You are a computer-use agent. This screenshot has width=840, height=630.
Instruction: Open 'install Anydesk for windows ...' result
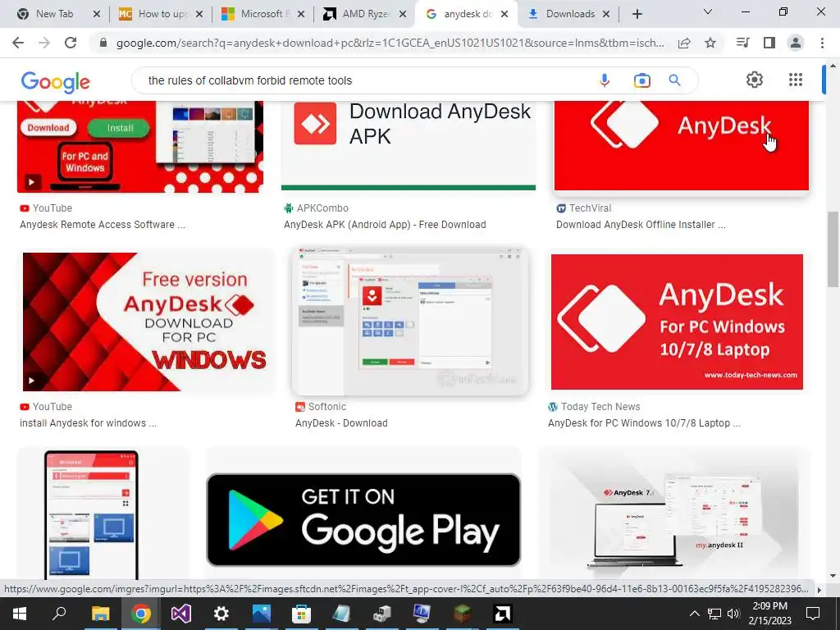[x=88, y=422]
